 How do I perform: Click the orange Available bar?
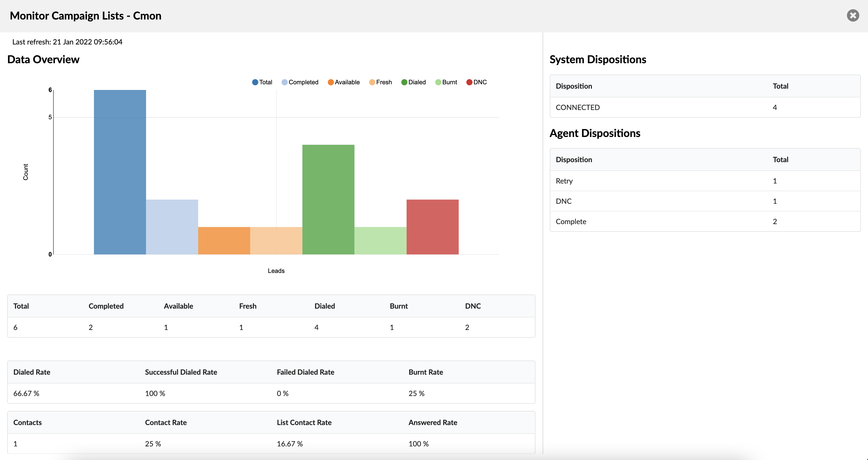[224, 241]
